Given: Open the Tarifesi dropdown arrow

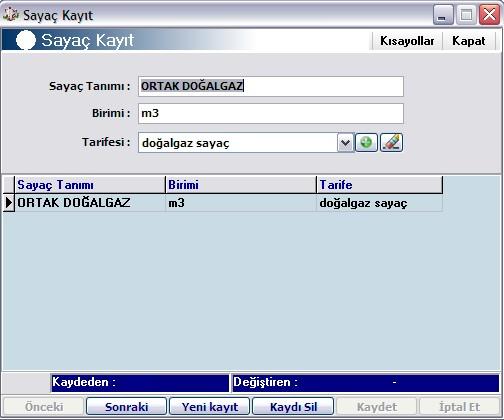Looking at the screenshot, I should click(345, 143).
